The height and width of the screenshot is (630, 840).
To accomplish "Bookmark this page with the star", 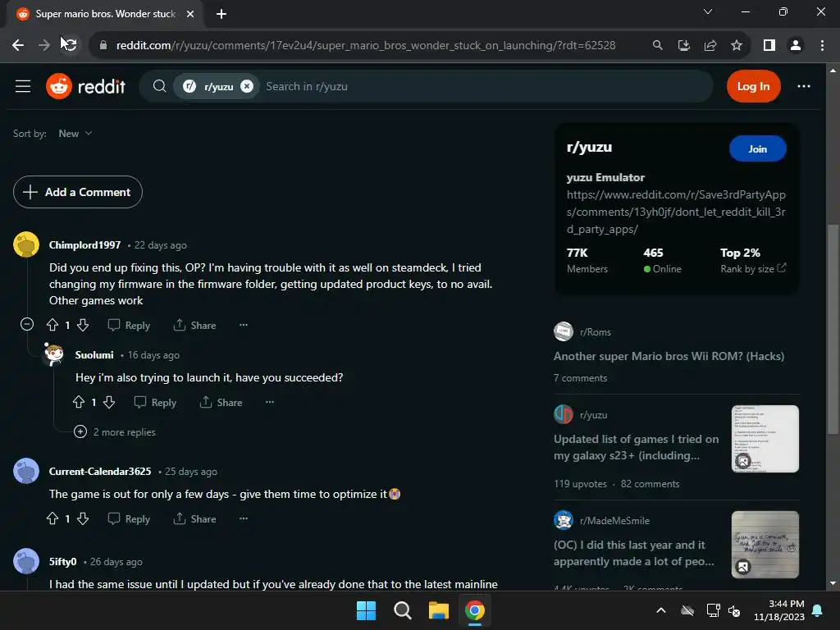I will (x=737, y=45).
